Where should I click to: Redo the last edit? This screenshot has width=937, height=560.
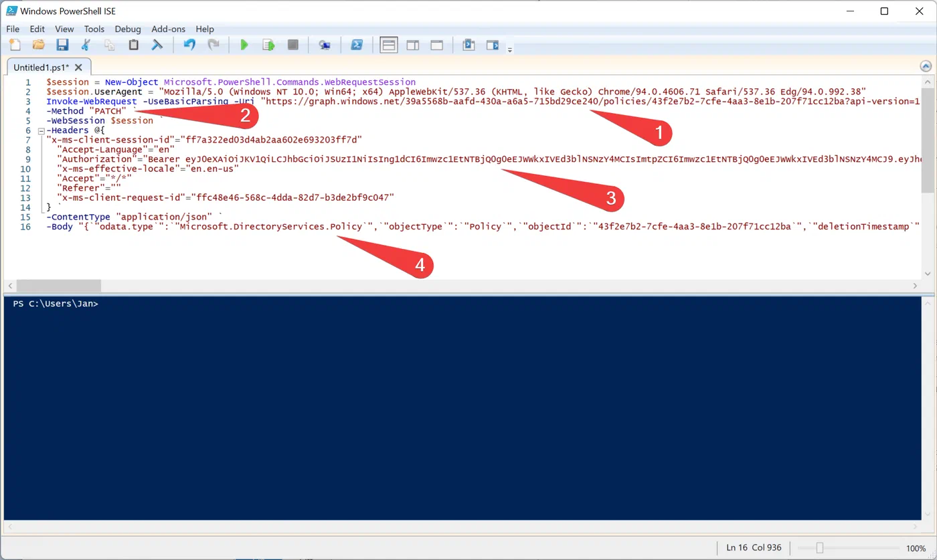click(214, 45)
